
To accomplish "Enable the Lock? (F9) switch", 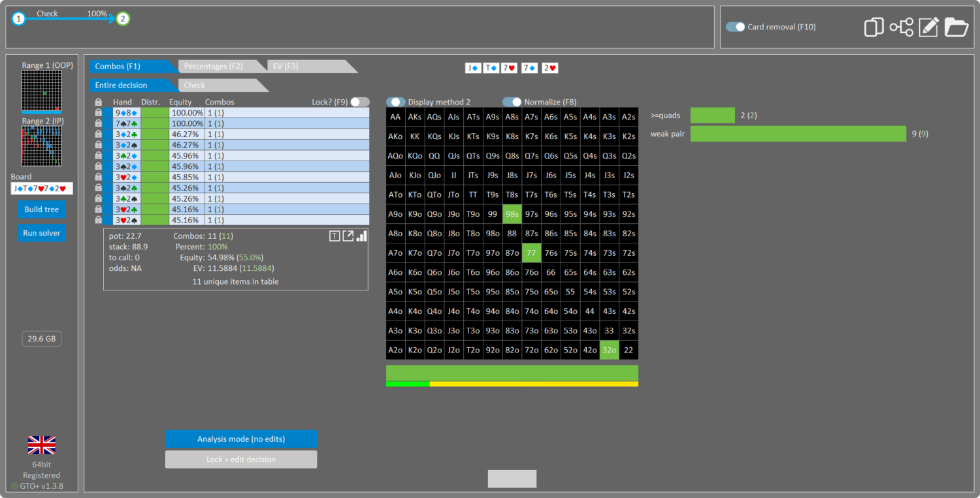I will [x=359, y=102].
